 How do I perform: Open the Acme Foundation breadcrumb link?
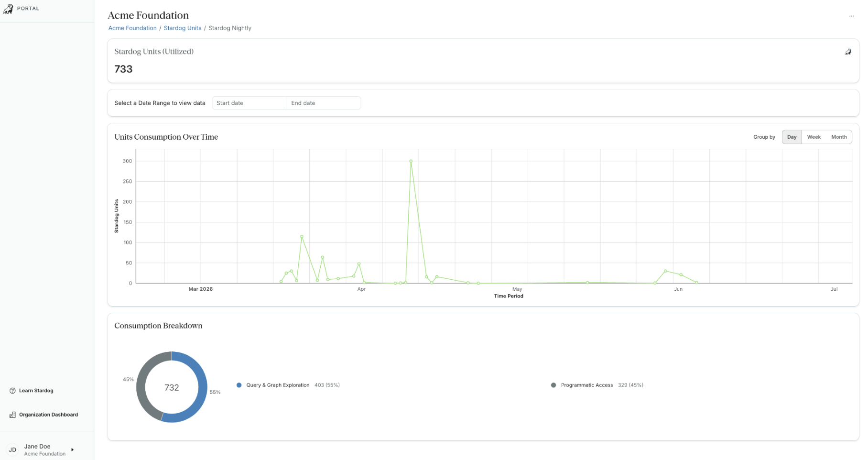pos(132,28)
